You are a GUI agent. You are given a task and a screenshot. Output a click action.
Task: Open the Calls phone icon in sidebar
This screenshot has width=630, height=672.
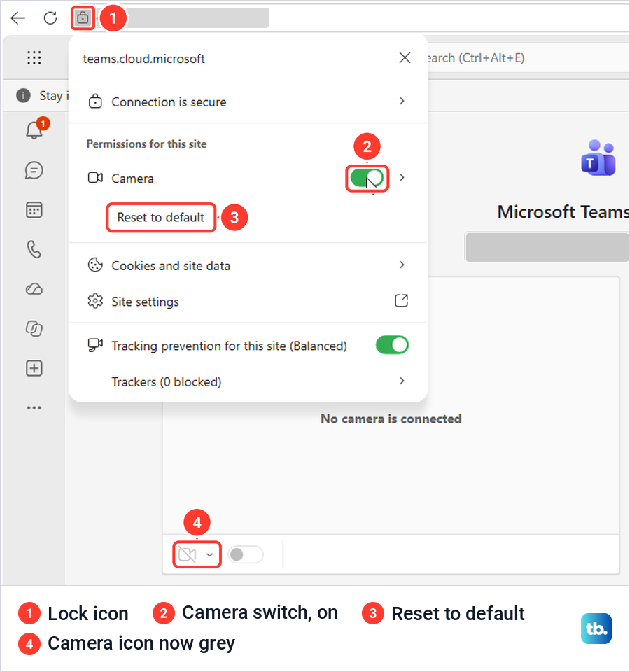click(34, 249)
